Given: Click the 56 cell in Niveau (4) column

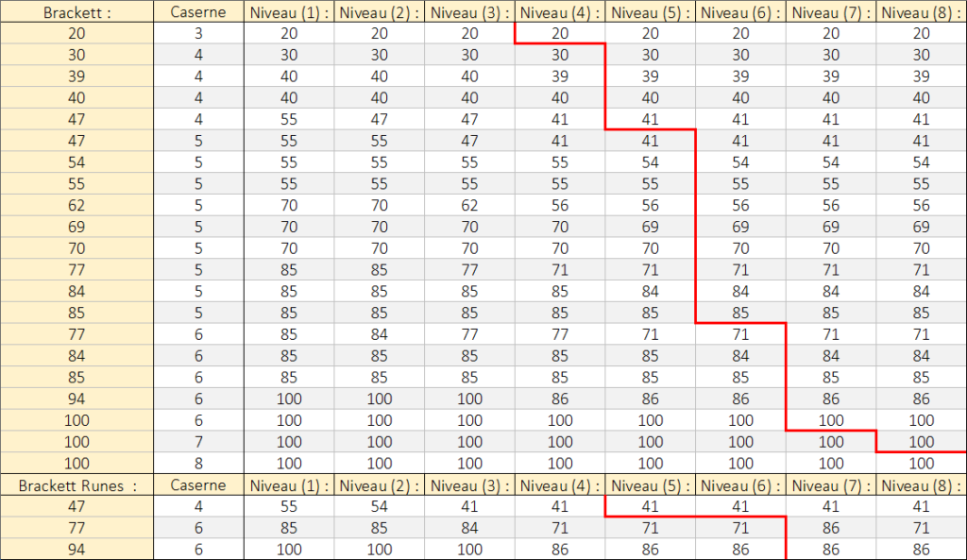Looking at the screenshot, I should click(x=560, y=205).
